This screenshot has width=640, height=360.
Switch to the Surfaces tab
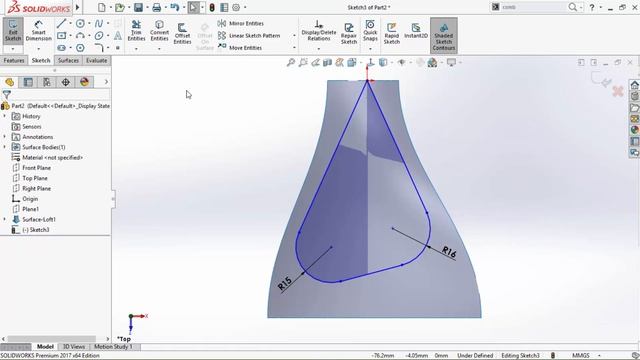(x=68, y=60)
